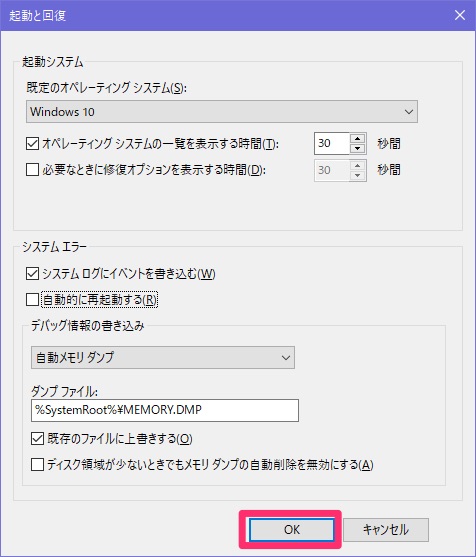Open the default operating system dropdown
476x557 pixels.
click(x=222, y=112)
